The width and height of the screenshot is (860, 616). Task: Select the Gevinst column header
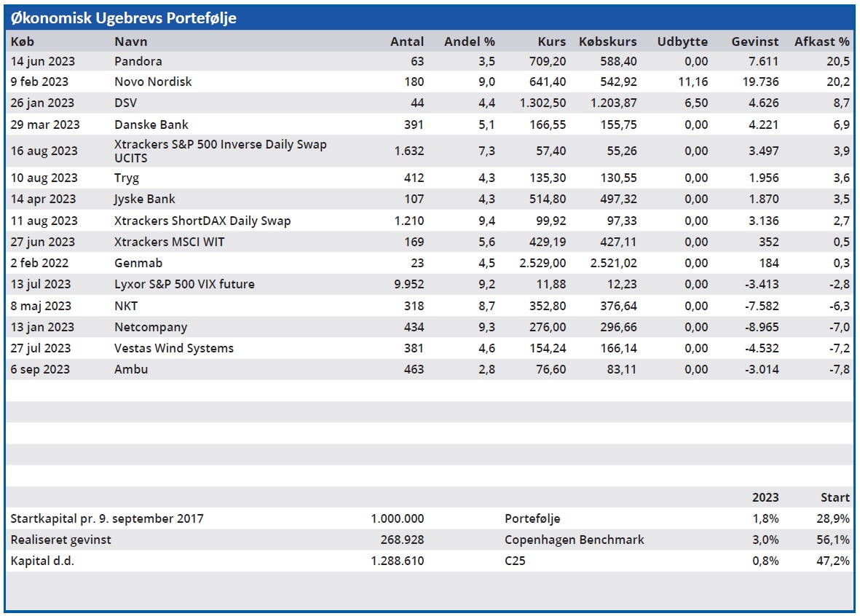pyautogui.click(x=754, y=42)
